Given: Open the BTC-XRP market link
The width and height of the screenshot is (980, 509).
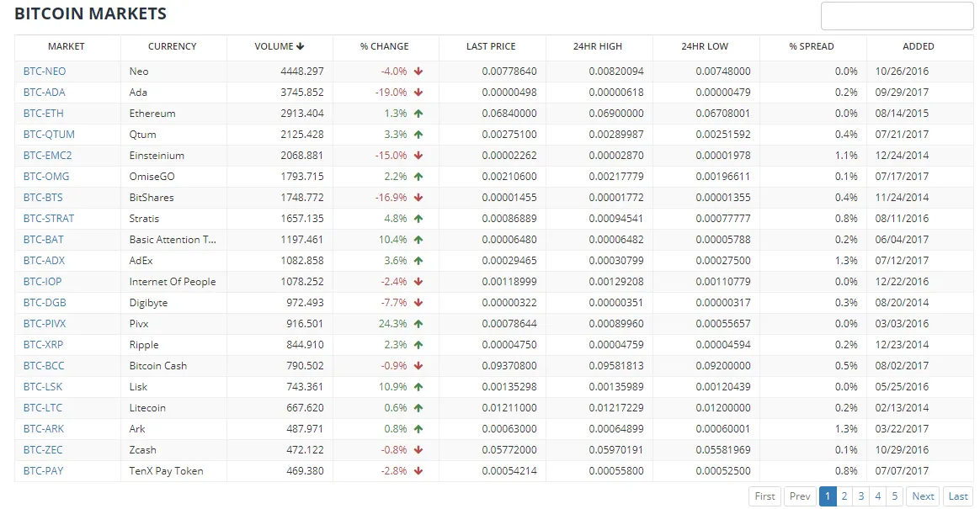Looking at the screenshot, I should coord(43,345).
